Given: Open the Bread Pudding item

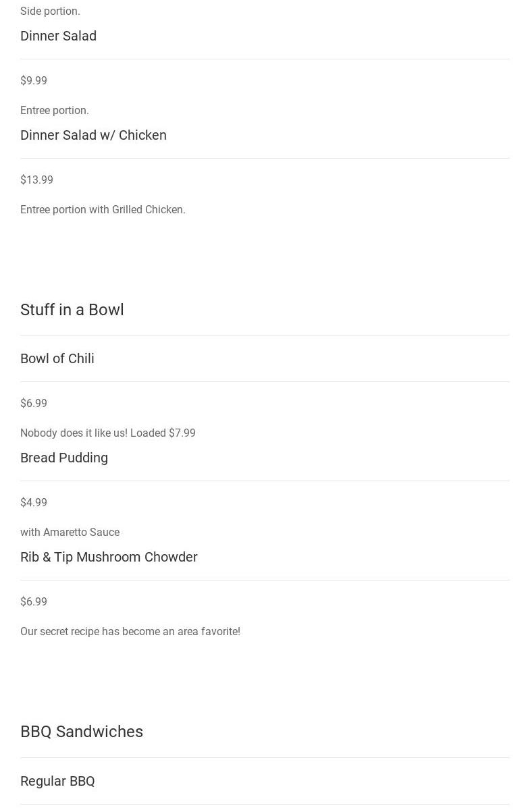Looking at the screenshot, I should click(64, 458).
